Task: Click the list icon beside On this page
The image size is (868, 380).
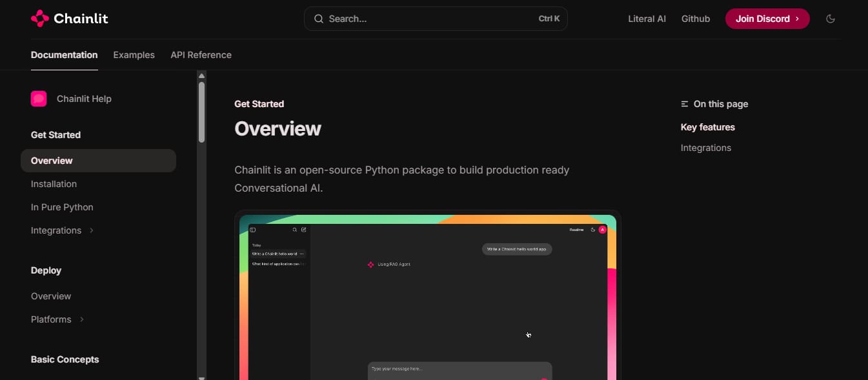Action: [685, 104]
